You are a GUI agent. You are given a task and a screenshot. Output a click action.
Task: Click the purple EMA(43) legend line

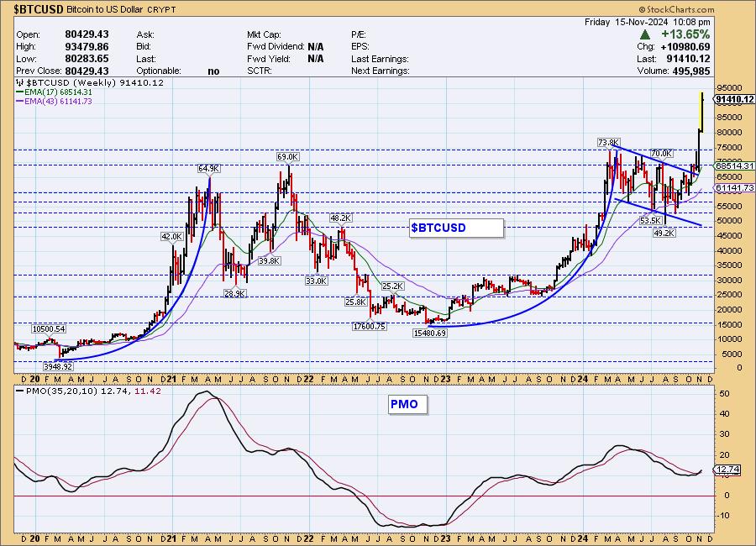pos(20,102)
